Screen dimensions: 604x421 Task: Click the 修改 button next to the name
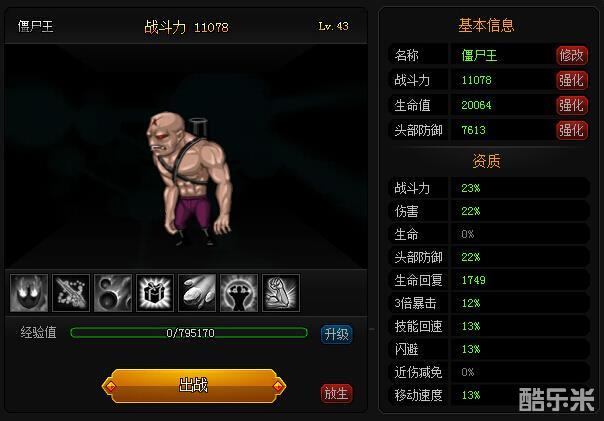(572, 55)
